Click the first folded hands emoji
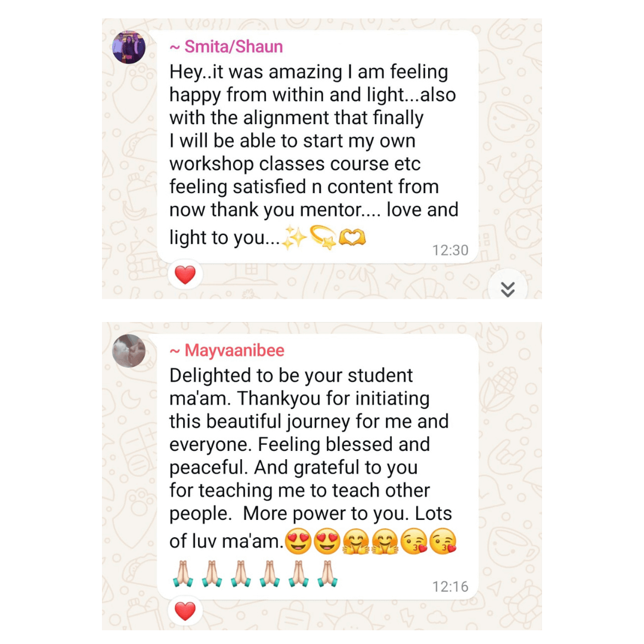Viewport: 644px width, 644px height. [x=183, y=574]
